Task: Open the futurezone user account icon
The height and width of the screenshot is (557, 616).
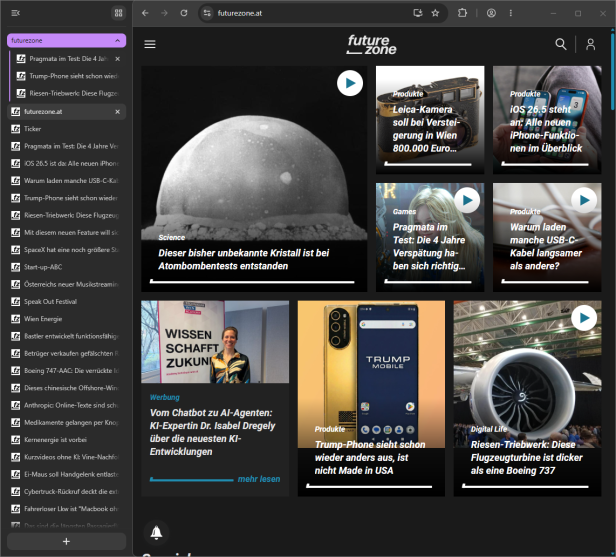Action: [590, 44]
